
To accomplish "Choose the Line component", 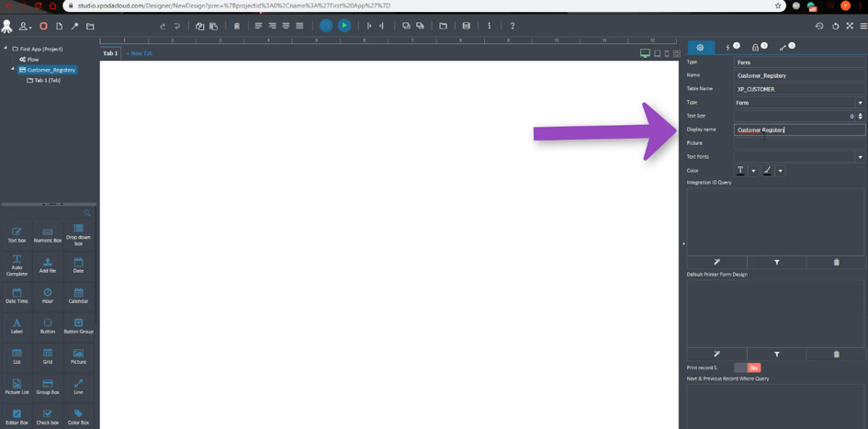I will 79,387.
